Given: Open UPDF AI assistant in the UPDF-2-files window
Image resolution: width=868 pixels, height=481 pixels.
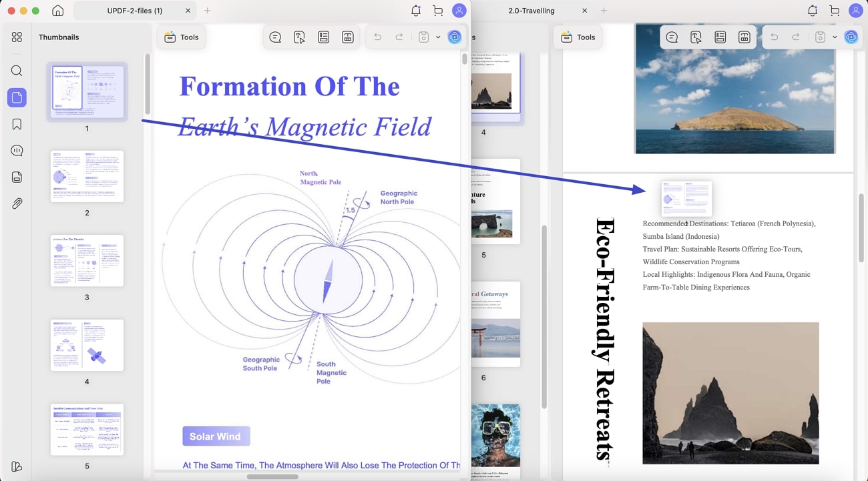Looking at the screenshot, I should [455, 37].
